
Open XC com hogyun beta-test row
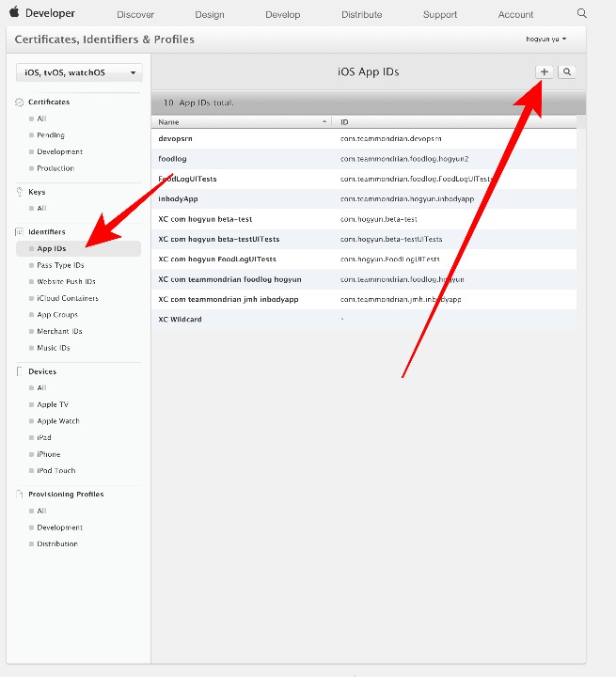tap(364, 219)
